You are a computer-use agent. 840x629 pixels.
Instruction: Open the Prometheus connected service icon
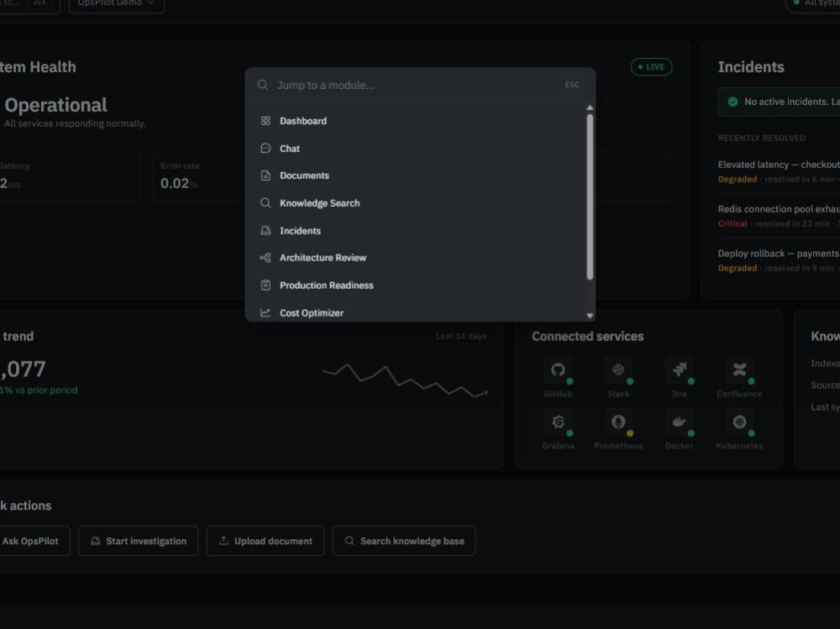click(618, 422)
